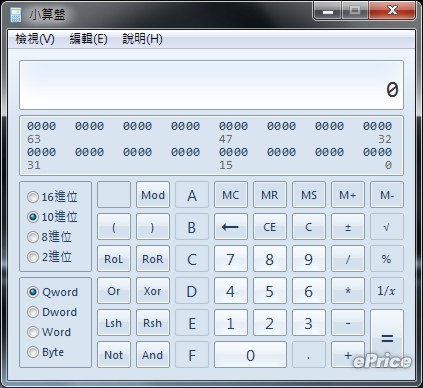
Task: Open the 編輯(E) menu
Action: pyautogui.click(x=88, y=39)
